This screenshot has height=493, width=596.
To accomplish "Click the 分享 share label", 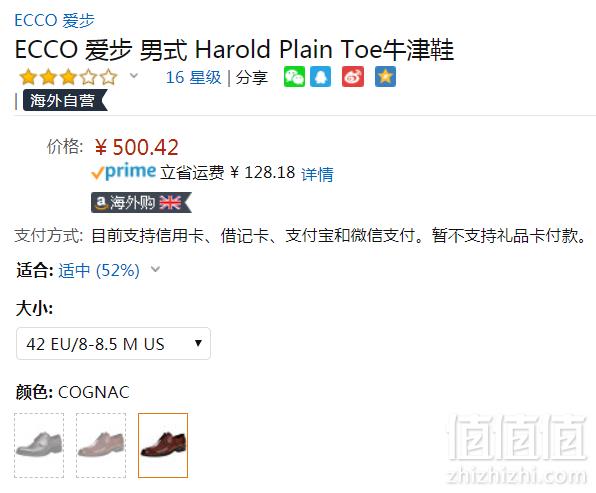I will 252,78.
